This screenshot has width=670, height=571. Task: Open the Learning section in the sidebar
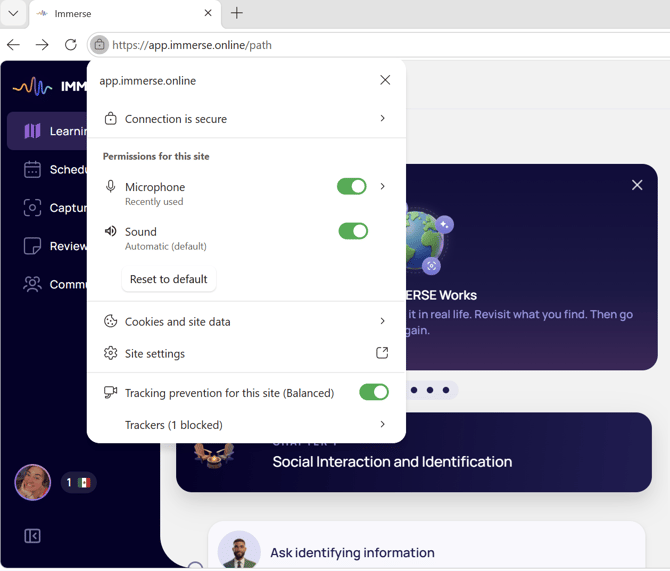tap(47, 131)
